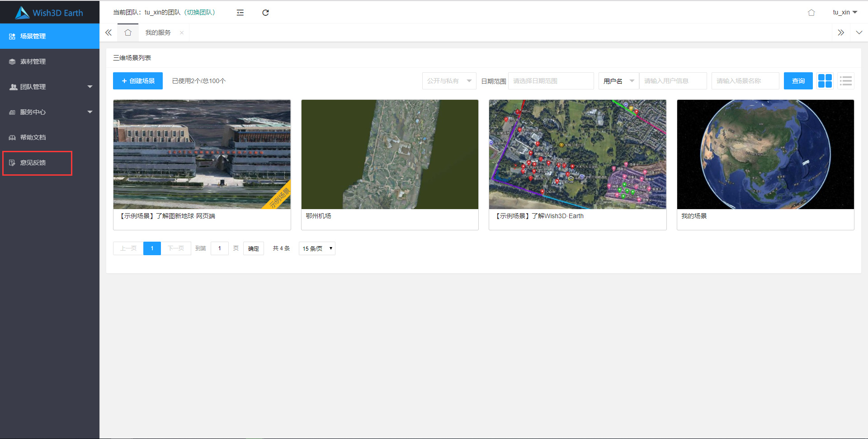Switch to grid view layout
Image resolution: width=868 pixels, height=439 pixels.
pyautogui.click(x=825, y=81)
